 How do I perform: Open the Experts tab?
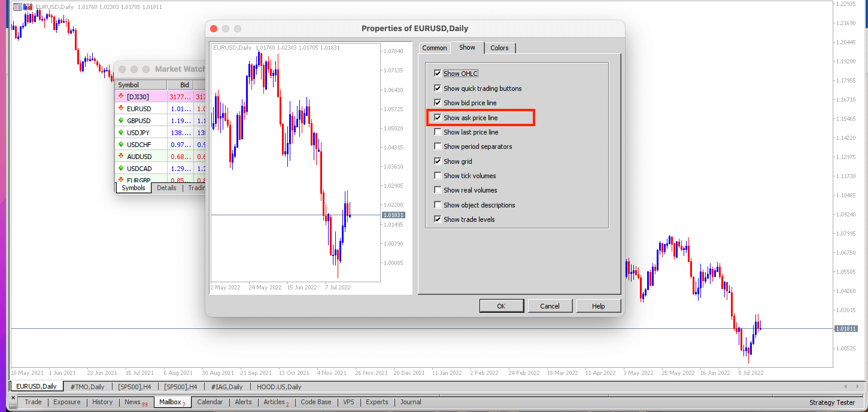[377, 402]
